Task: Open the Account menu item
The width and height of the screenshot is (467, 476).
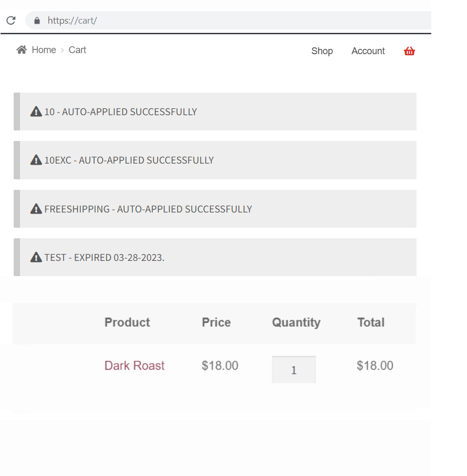Action: click(368, 51)
